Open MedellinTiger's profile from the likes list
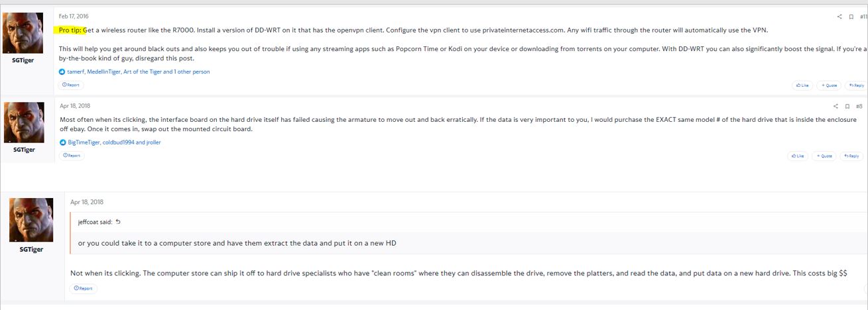The image size is (868, 310). tap(103, 72)
